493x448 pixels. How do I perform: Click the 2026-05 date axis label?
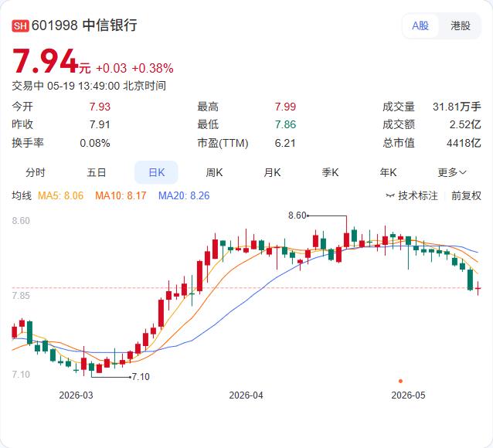pos(408,395)
